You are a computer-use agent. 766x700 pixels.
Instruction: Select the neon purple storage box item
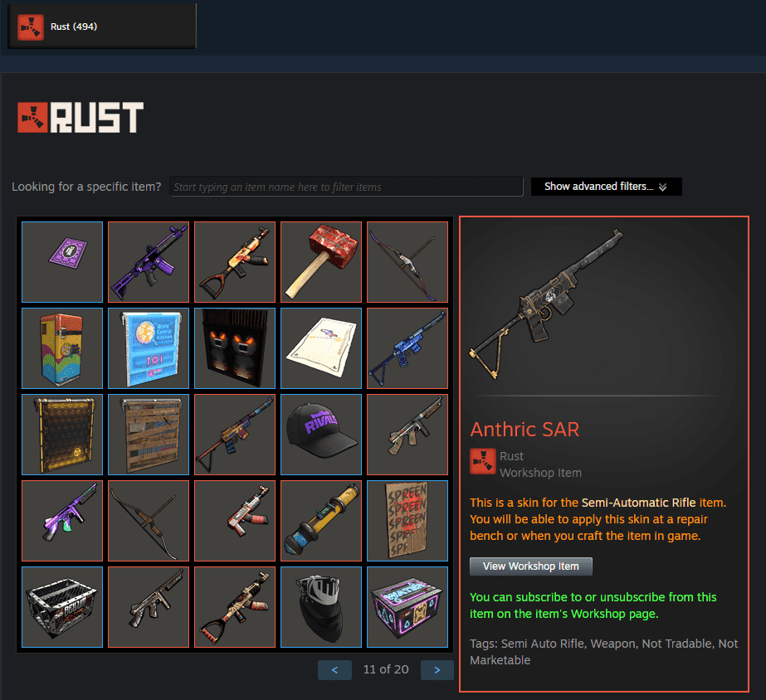click(407, 607)
